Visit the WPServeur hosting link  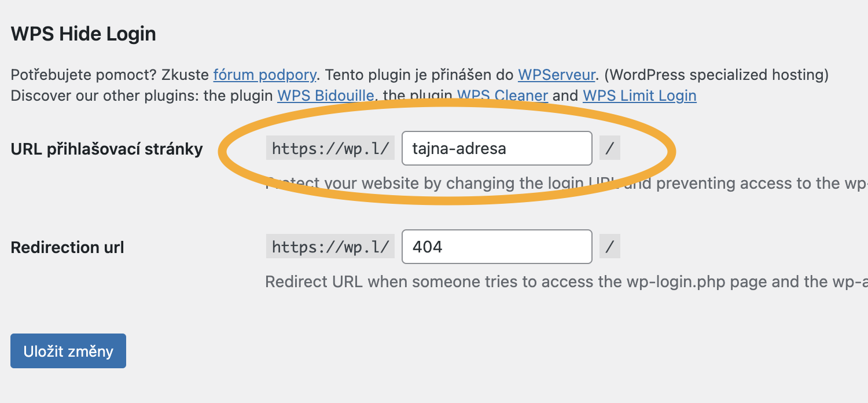click(557, 75)
